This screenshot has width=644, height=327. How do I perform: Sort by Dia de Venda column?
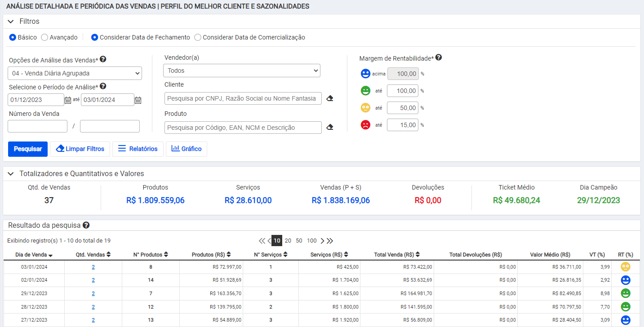coord(34,255)
